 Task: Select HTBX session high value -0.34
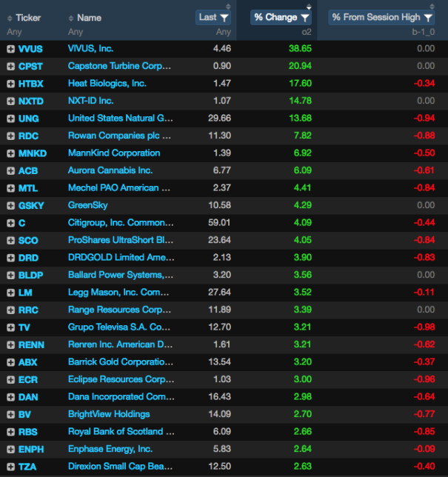tap(424, 84)
